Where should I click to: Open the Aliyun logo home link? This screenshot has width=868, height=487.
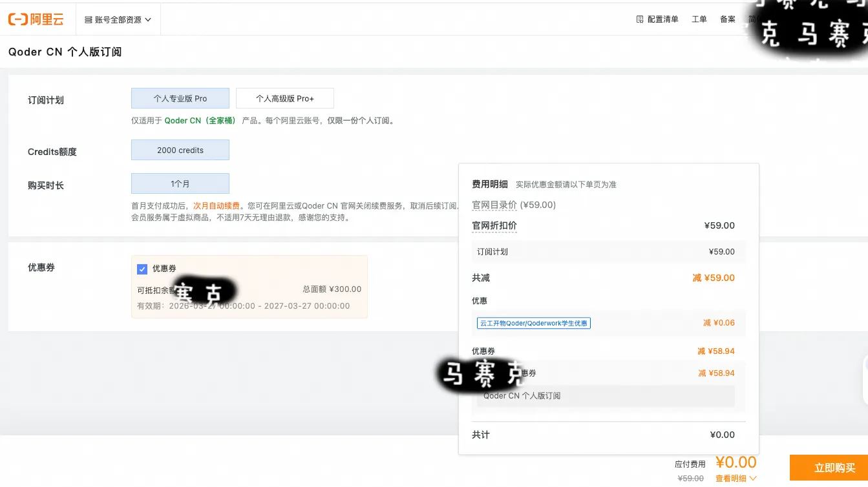click(x=36, y=19)
